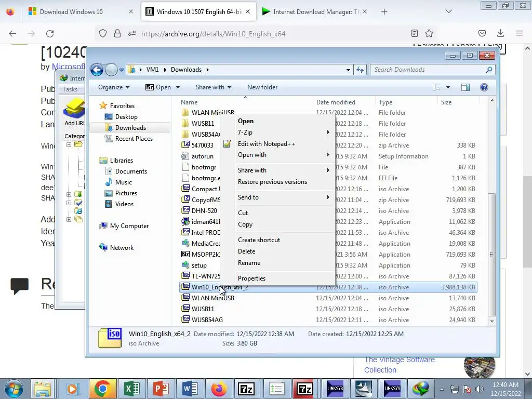Open Firefox reader view icon
532x399 pixels.
(x=414, y=33)
